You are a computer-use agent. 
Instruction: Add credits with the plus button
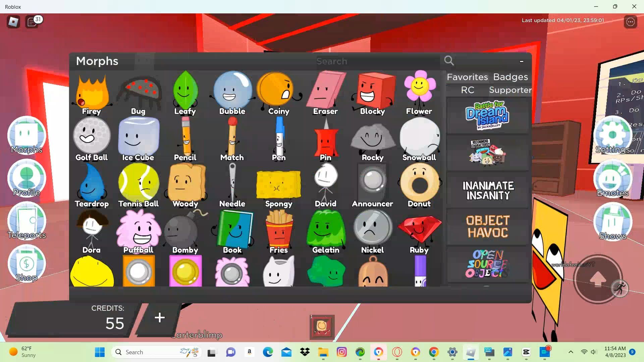click(x=160, y=318)
